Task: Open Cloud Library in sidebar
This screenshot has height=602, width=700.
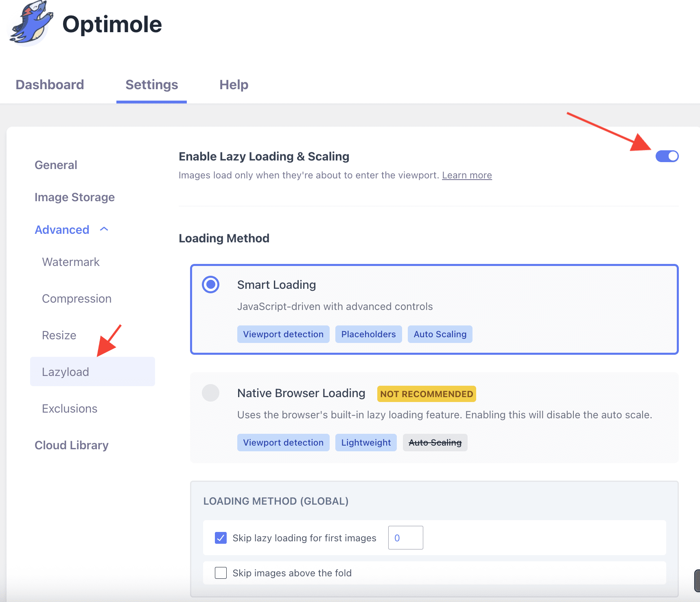Action: pyautogui.click(x=72, y=445)
